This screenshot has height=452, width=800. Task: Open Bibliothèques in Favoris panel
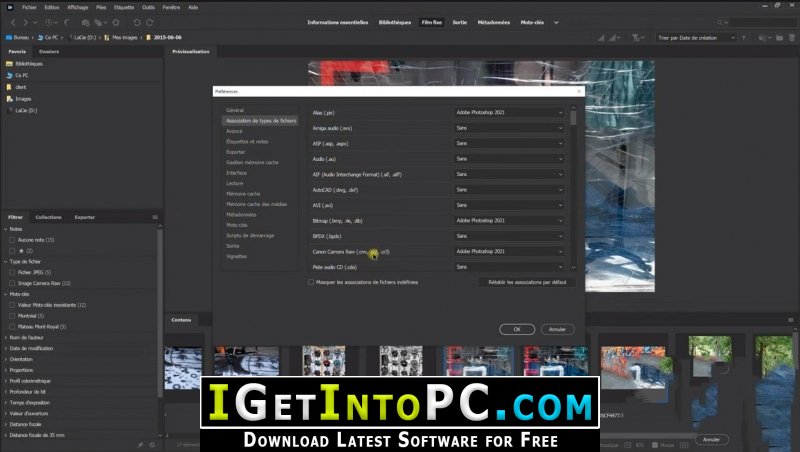point(29,64)
